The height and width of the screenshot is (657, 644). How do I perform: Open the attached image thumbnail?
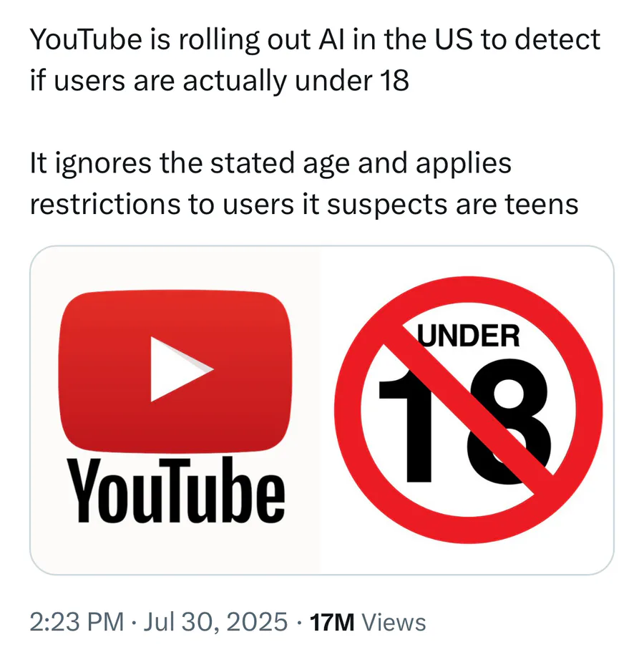coord(322,410)
